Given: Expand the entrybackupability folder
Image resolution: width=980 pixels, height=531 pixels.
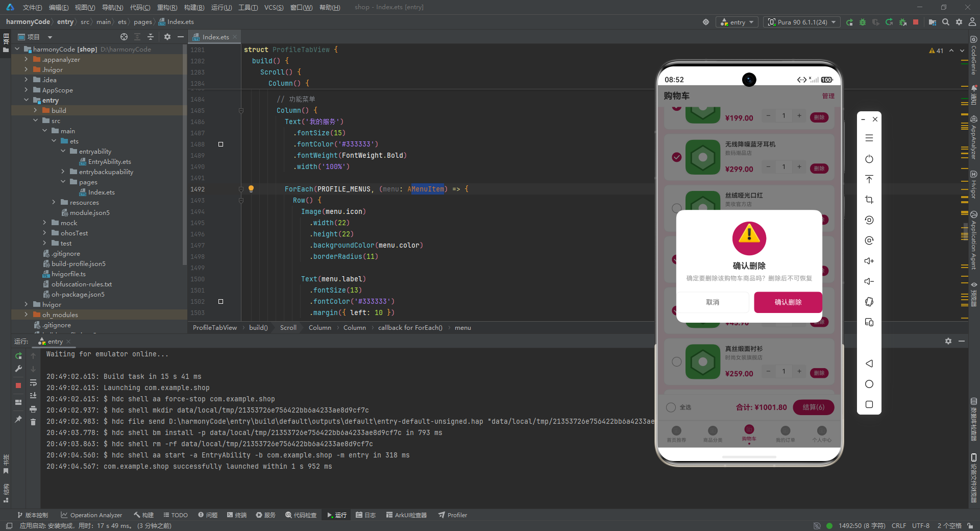Looking at the screenshot, I should tap(63, 172).
